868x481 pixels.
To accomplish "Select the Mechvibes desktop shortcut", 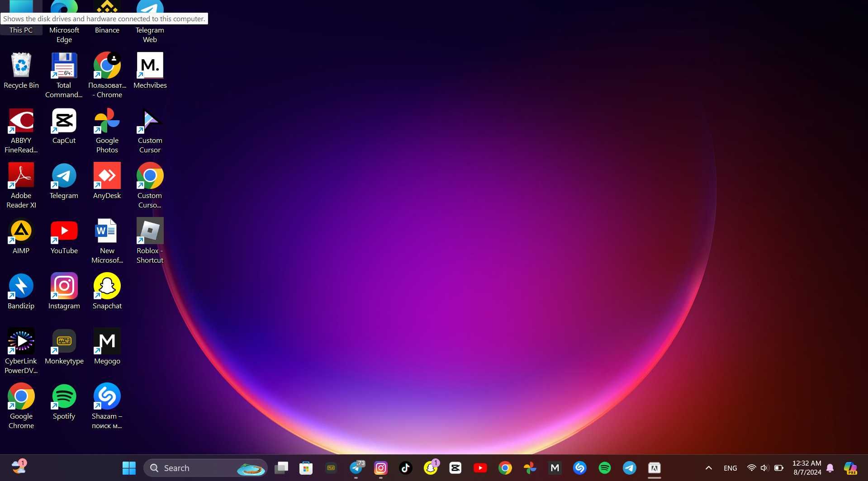I will (150, 71).
